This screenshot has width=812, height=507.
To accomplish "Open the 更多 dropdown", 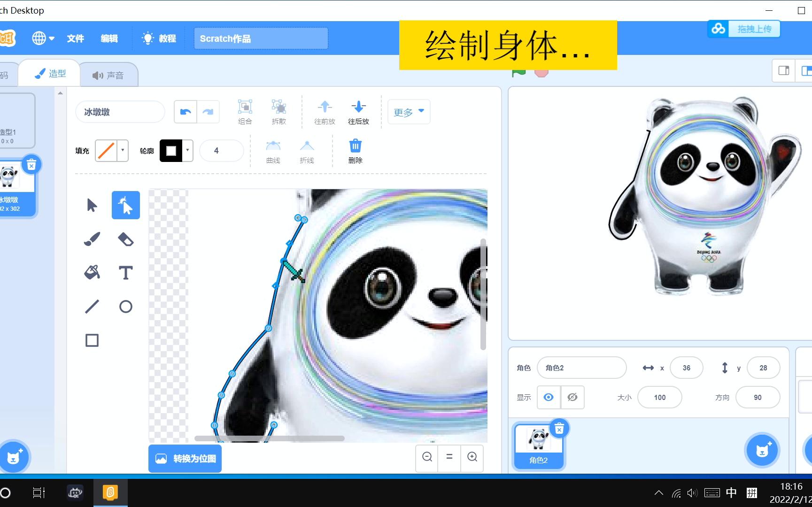I will pyautogui.click(x=409, y=112).
